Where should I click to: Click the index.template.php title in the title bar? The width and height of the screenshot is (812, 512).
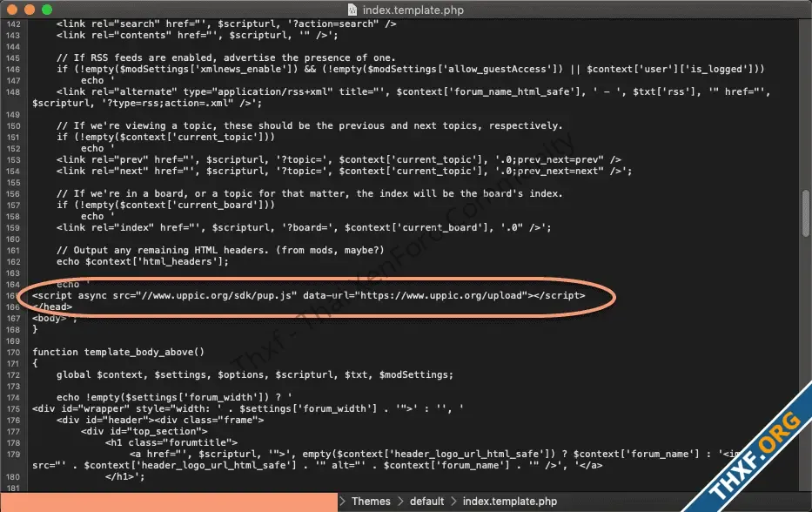[x=413, y=10]
